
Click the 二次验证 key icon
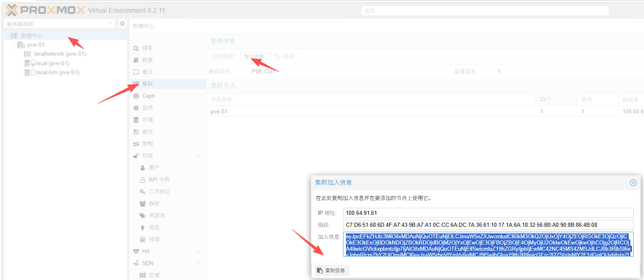coord(143,192)
